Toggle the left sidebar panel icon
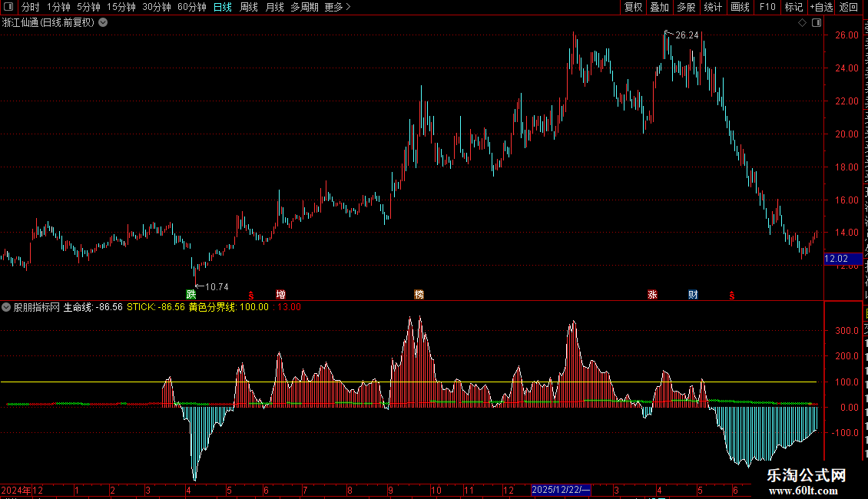868x499 pixels. click(x=8, y=7)
